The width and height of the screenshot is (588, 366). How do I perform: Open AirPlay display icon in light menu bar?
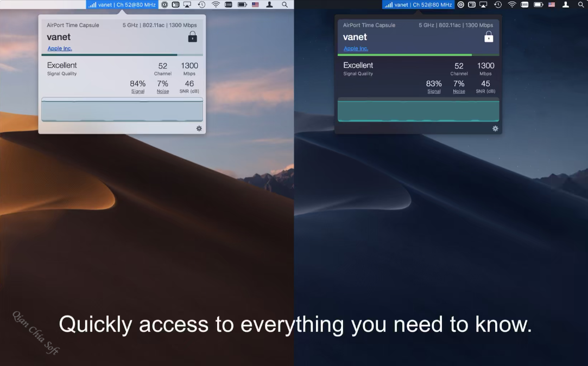pos(187,4)
